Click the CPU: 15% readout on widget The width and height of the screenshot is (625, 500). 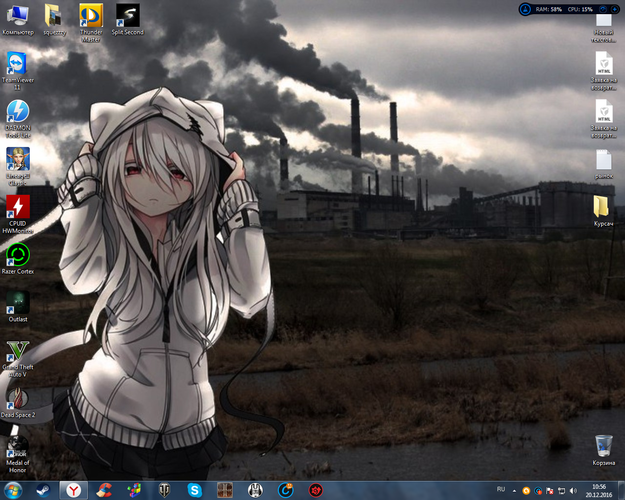[580, 9]
